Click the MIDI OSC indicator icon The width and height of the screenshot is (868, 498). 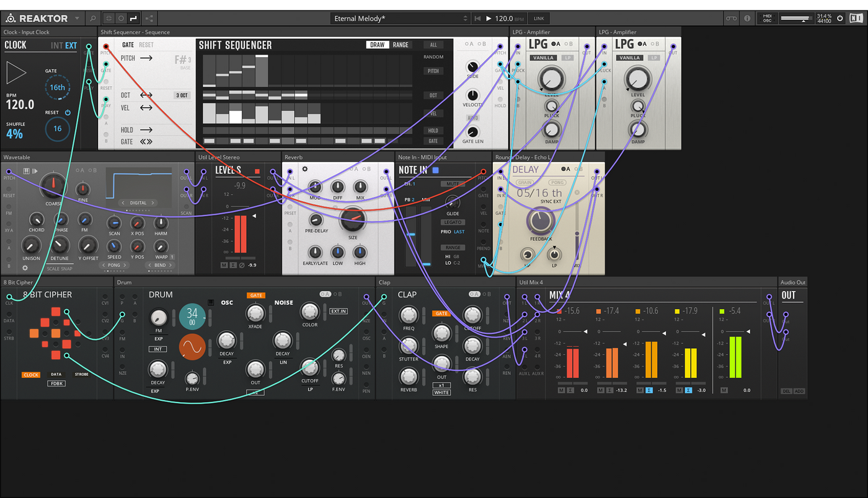tap(767, 19)
